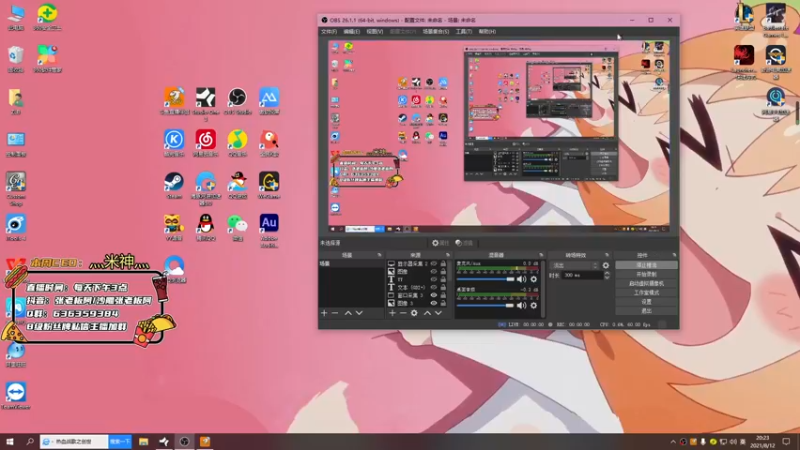Add a new scene with the plus icon

(324, 313)
